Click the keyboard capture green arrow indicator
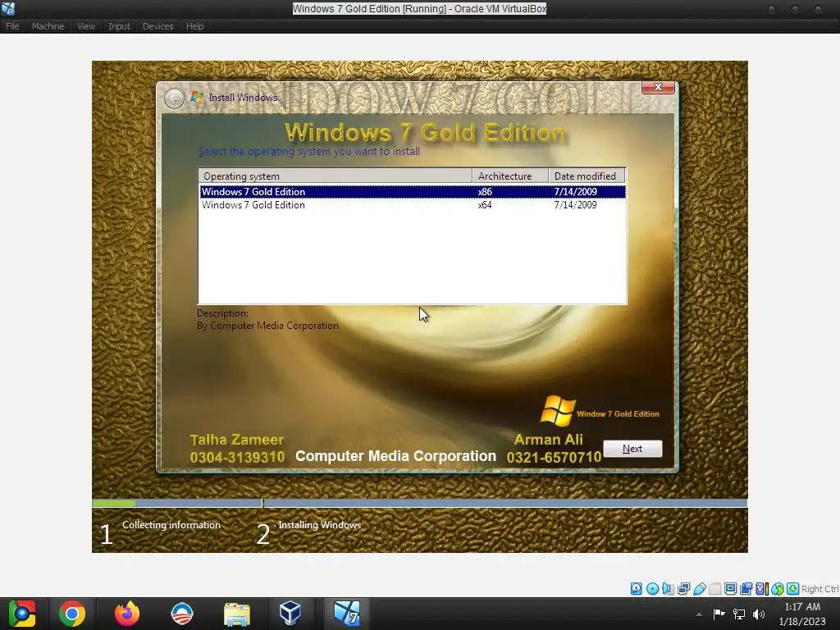 tap(793, 589)
